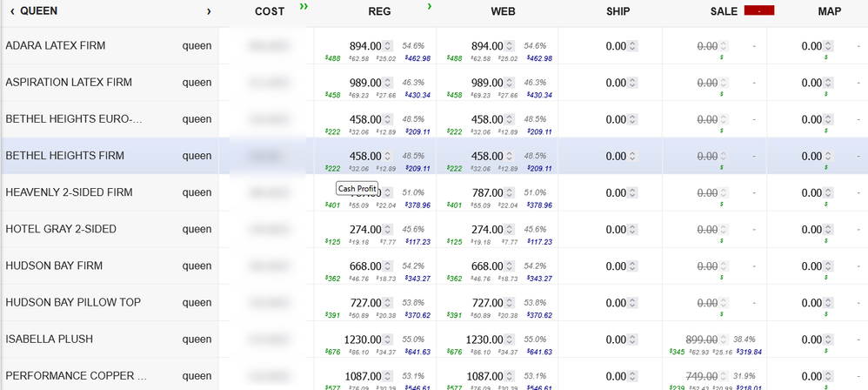Adjust MAP stepper for ISABELLA PLUSH
Screen dimensions: 868x390
[828, 340]
